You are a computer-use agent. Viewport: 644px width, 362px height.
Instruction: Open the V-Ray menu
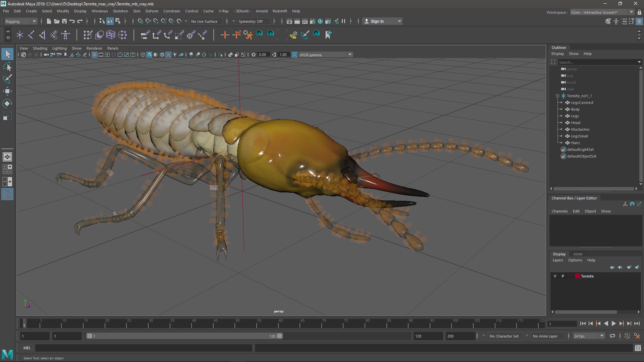(x=223, y=11)
